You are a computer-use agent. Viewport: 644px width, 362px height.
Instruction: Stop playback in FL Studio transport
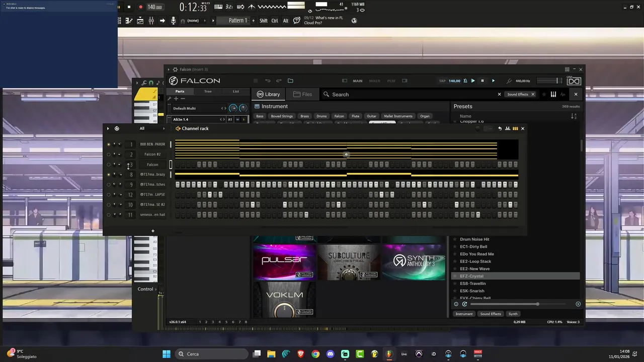click(129, 7)
